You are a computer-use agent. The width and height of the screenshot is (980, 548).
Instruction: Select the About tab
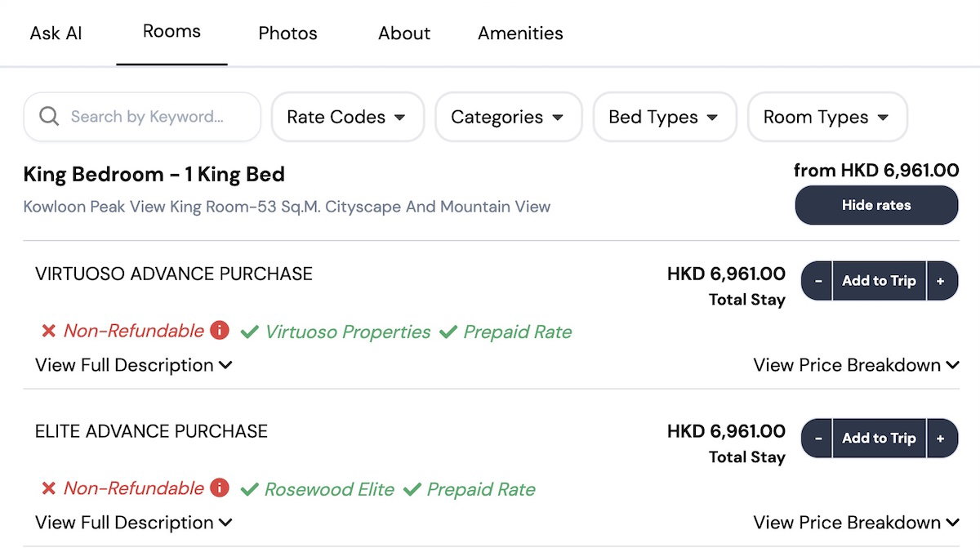(404, 33)
